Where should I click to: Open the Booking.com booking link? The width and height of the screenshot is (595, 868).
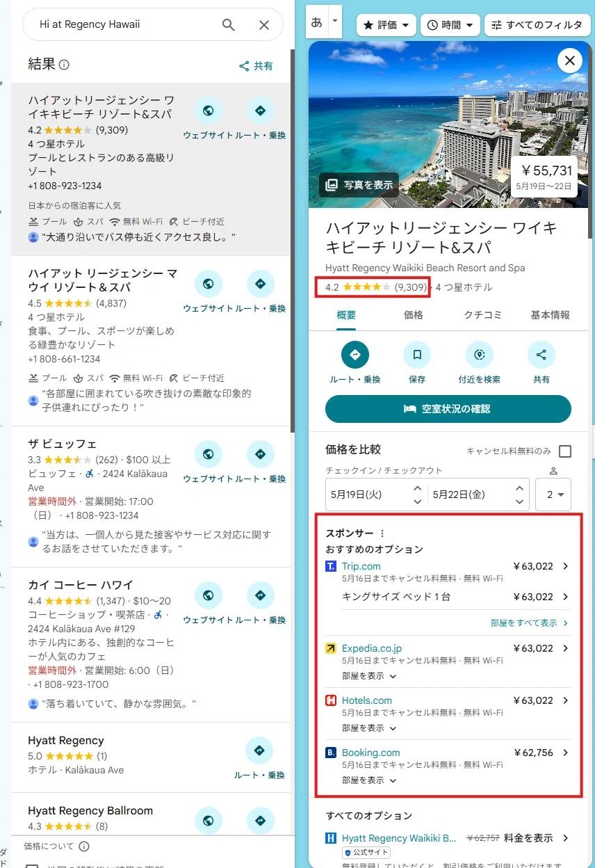pos(371,753)
